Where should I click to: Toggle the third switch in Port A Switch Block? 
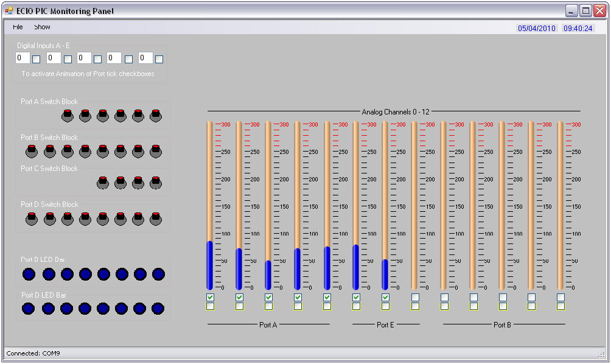[x=103, y=116]
